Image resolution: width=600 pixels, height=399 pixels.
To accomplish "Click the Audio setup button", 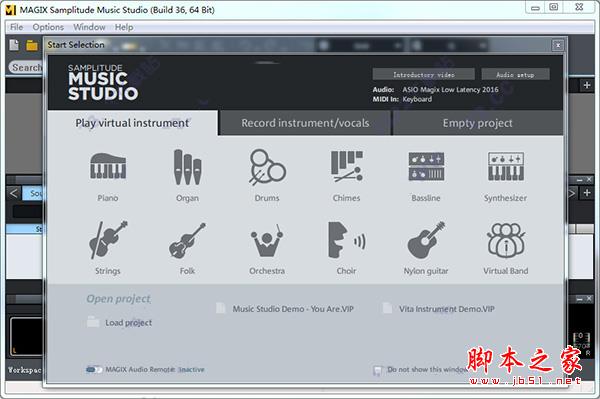I will 515,75.
